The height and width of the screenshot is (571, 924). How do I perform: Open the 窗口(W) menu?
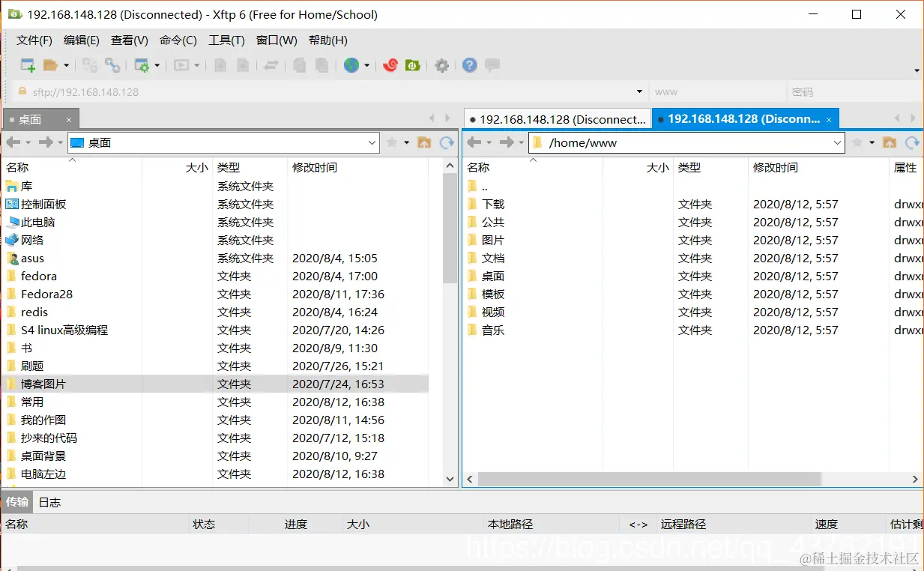click(277, 40)
